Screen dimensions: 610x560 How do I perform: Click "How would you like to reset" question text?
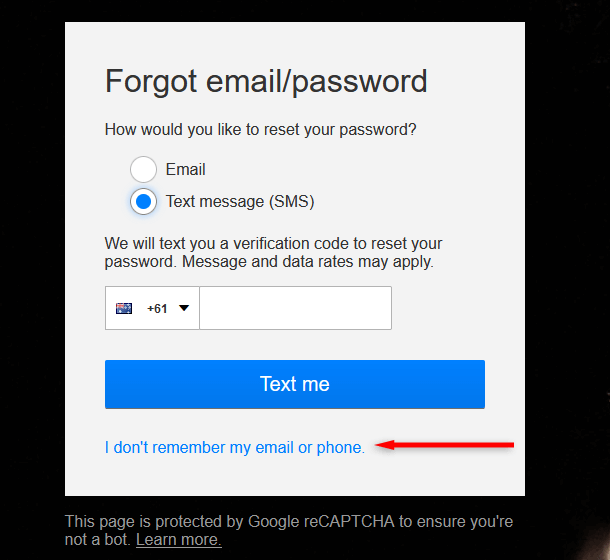260,130
